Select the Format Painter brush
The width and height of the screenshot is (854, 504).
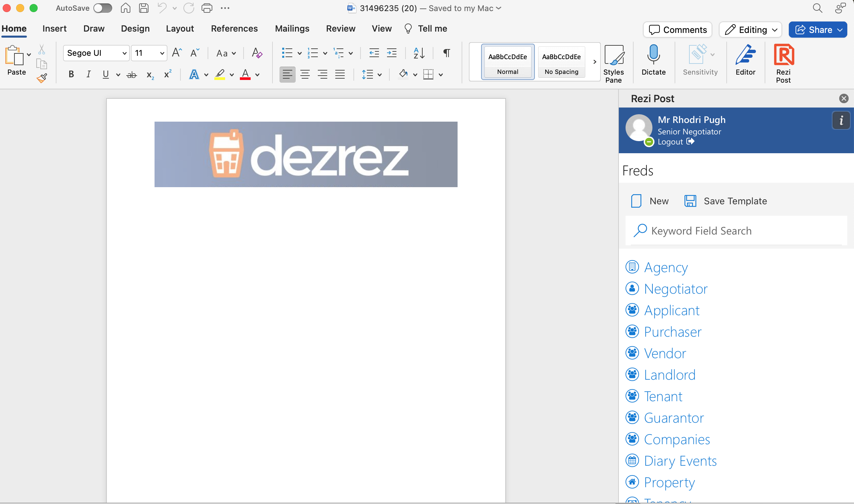[x=41, y=78]
